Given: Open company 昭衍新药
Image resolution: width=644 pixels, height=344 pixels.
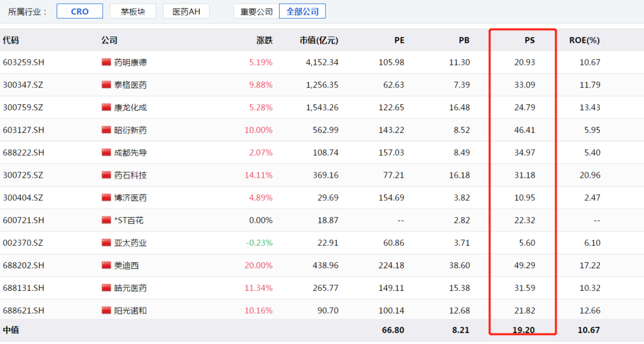Looking at the screenshot, I should click(x=130, y=130).
